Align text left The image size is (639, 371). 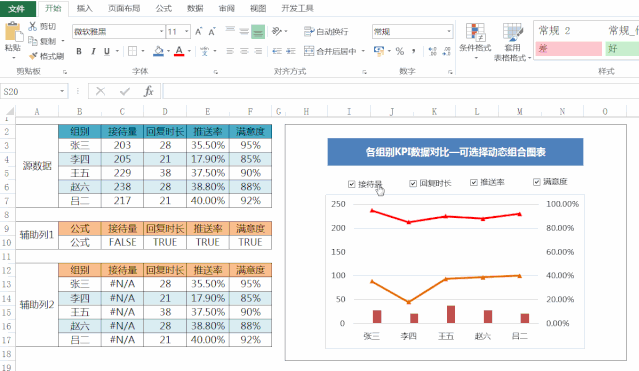[x=230, y=51]
